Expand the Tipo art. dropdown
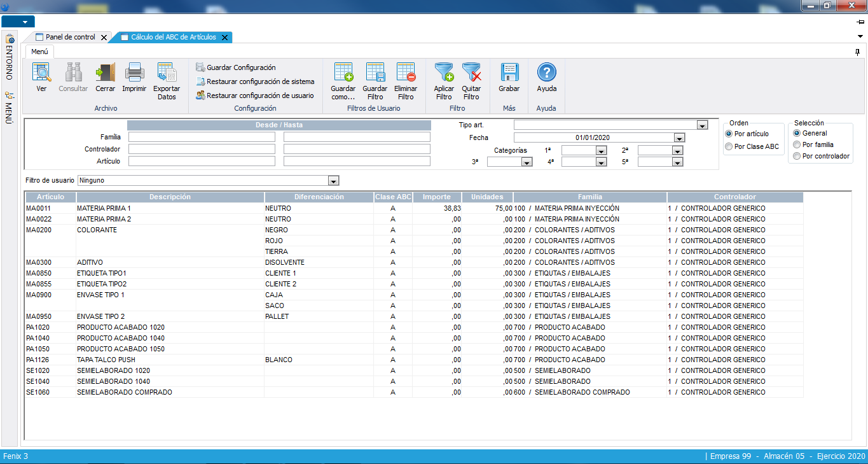The width and height of the screenshot is (868, 464). tap(702, 125)
